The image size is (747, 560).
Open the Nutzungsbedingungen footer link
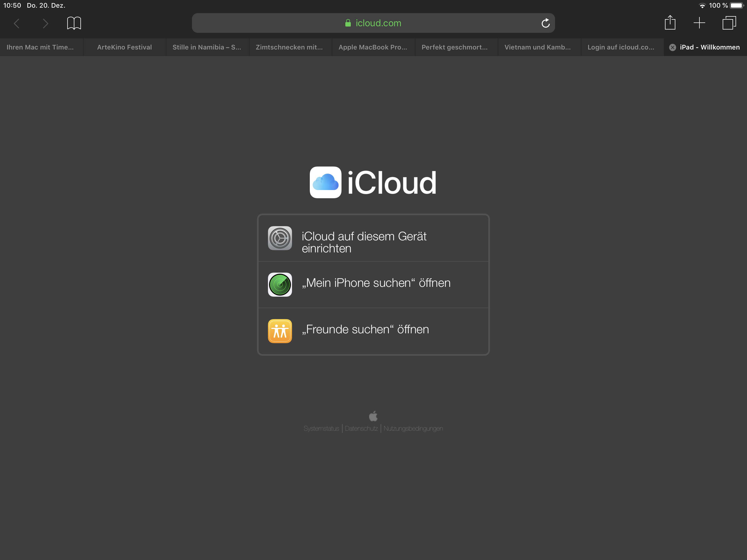[x=413, y=428]
